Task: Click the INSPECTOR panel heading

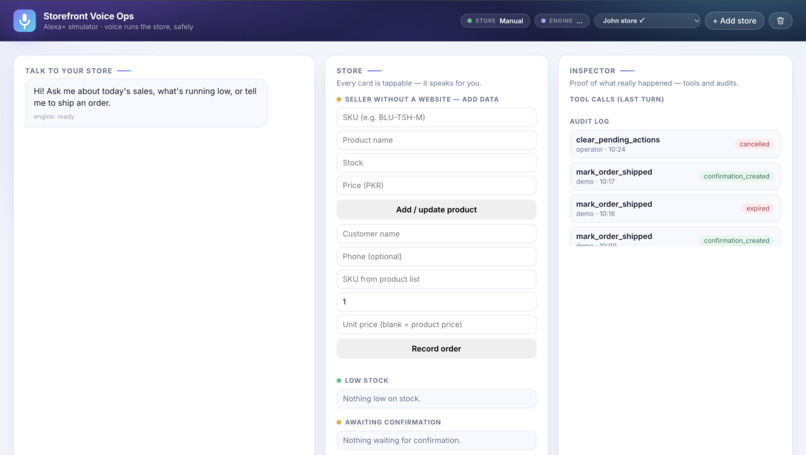Action: coord(592,70)
